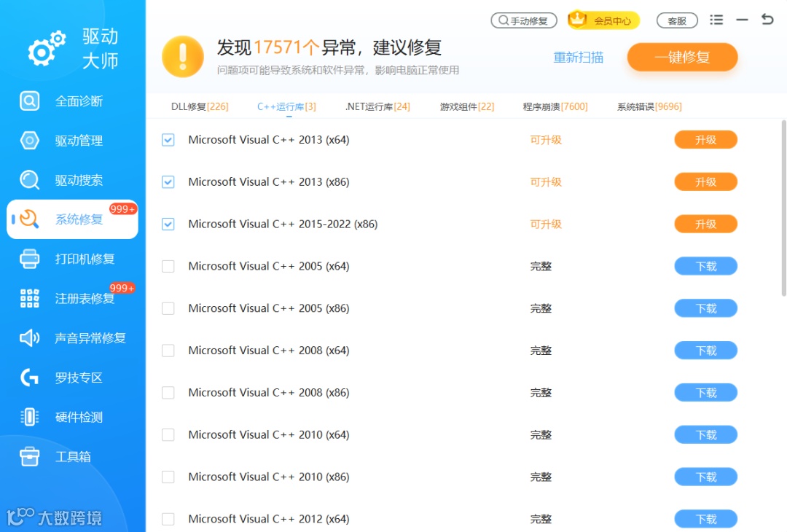The width and height of the screenshot is (787, 532).
Task: Click 下载 for Visual C++ 2008 (x64)
Action: [705, 351]
